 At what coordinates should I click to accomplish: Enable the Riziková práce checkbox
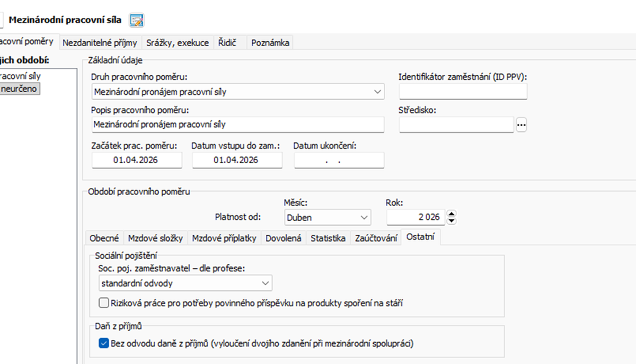pos(104,303)
